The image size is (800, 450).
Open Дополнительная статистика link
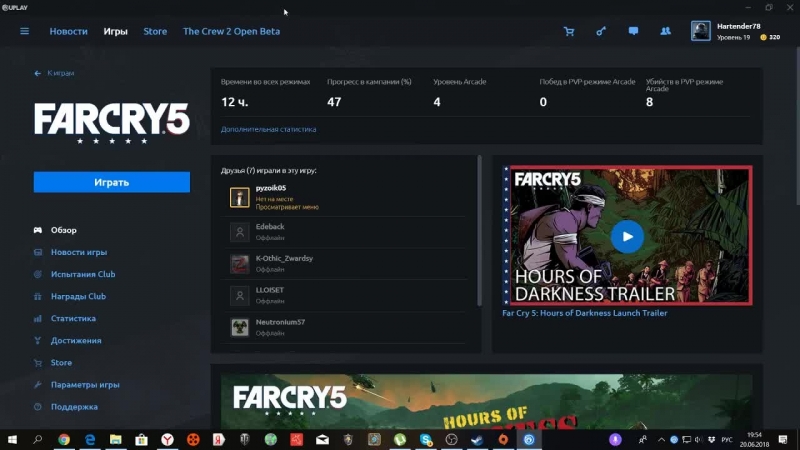pos(268,129)
